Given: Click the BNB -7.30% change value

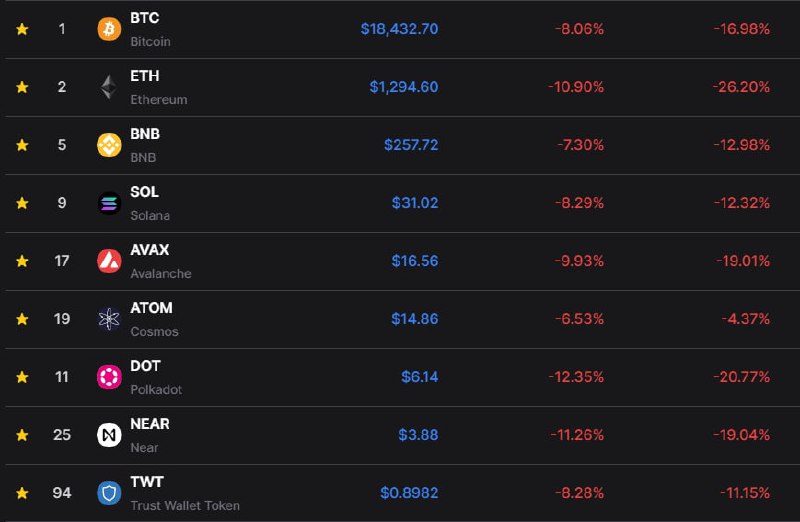Looking at the screenshot, I should [580, 145].
